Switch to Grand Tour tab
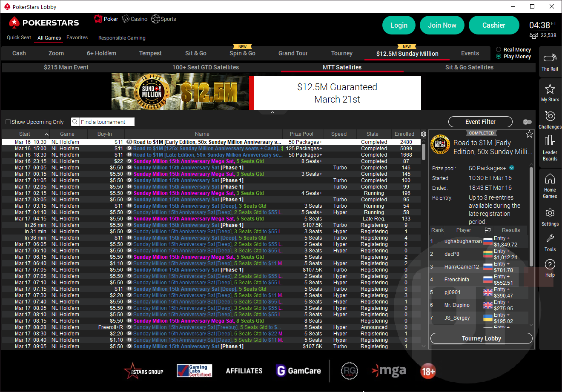Viewport: 562px width, 392px height. [x=293, y=53]
